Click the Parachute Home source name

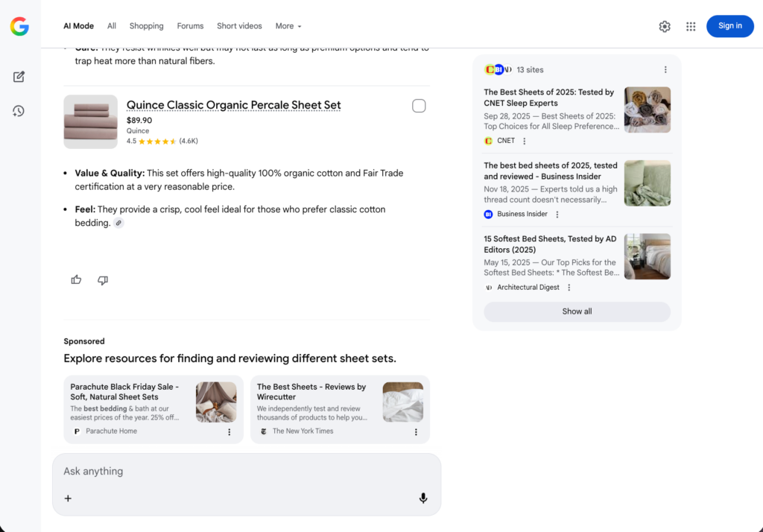click(112, 431)
